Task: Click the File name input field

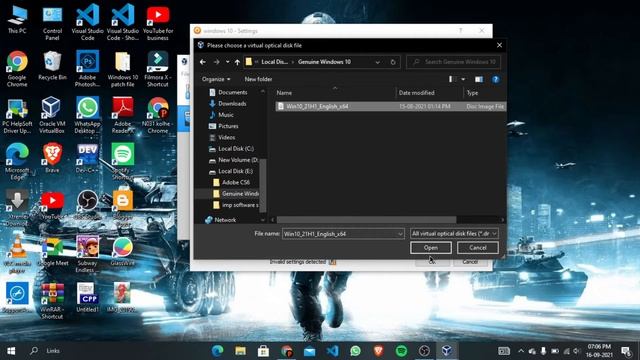Action: 340,234
